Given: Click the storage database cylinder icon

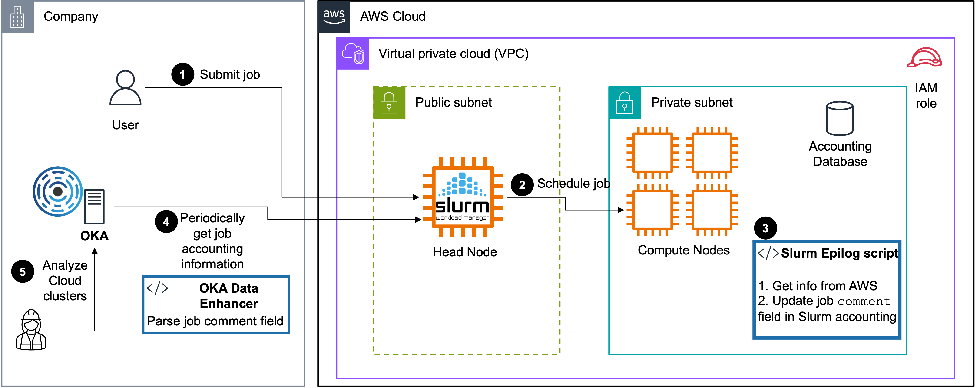Looking at the screenshot, I should pos(840,118).
